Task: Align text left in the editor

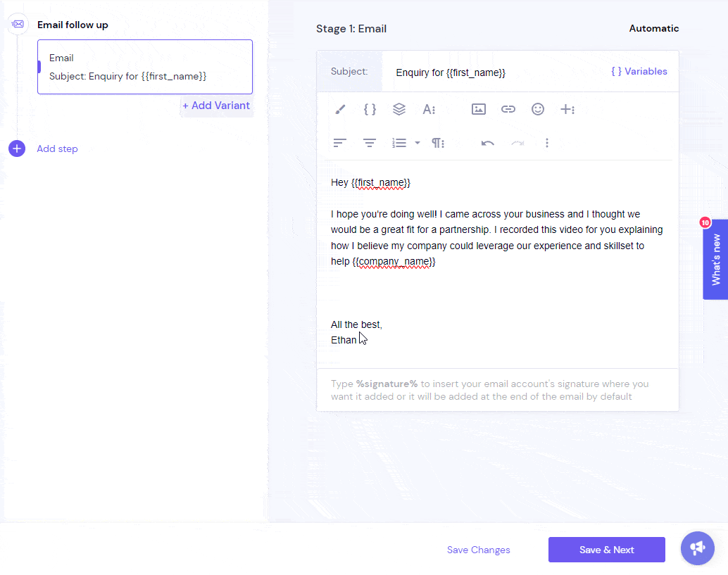Action: (x=340, y=143)
